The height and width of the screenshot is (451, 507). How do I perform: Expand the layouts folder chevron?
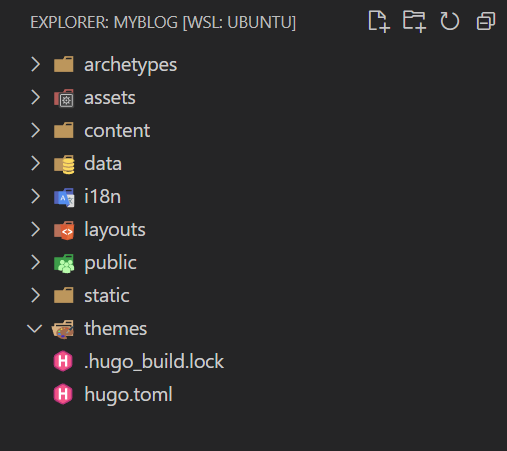(35, 229)
